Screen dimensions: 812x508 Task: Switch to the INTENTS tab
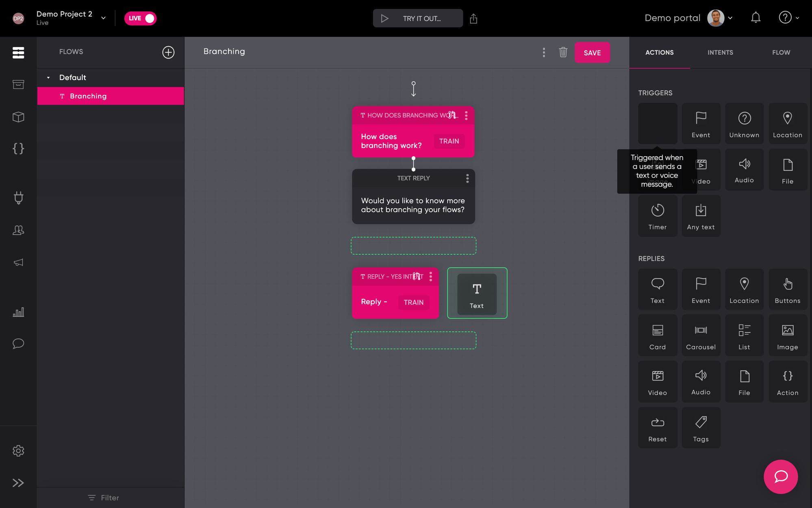(720, 52)
